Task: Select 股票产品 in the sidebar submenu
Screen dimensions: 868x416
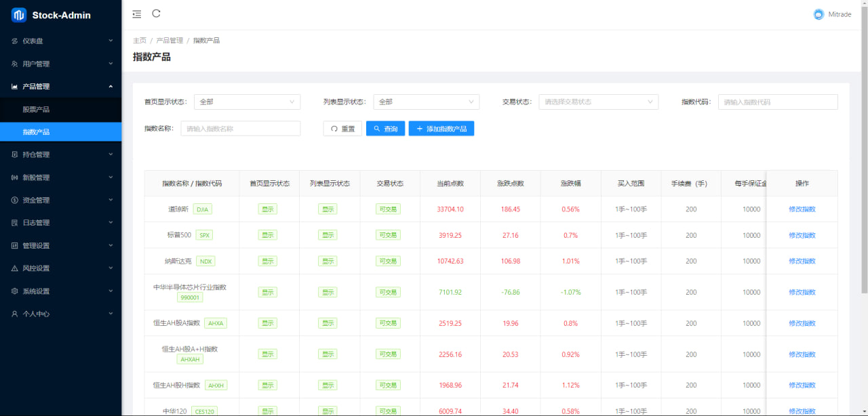Action: [36, 109]
